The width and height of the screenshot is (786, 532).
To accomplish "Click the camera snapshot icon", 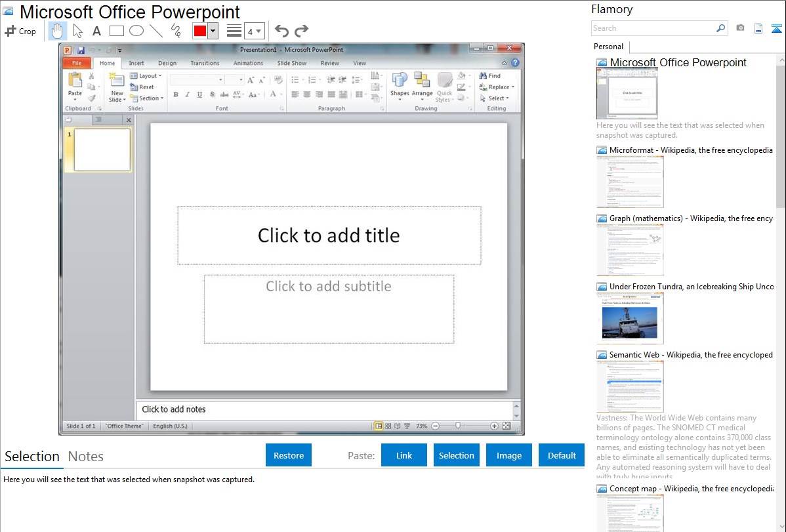I will point(740,28).
